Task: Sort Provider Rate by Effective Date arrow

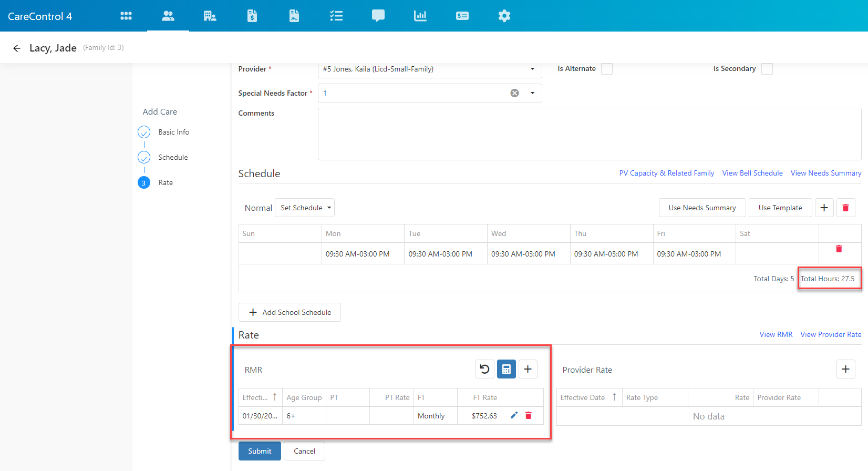Action: click(614, 397)
